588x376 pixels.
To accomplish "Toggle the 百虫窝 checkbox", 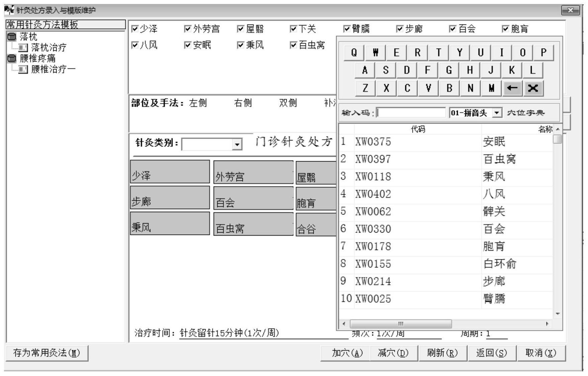I will 293,45.
